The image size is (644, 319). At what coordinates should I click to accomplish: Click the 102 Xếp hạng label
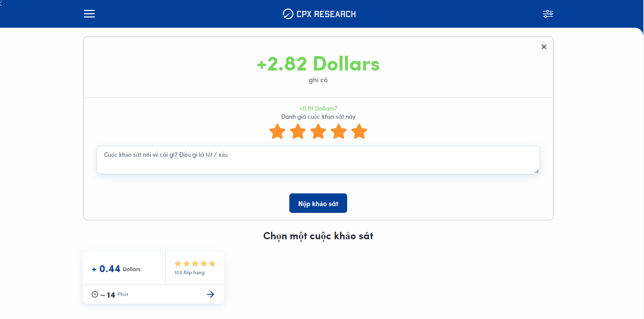tap(189, 272)
